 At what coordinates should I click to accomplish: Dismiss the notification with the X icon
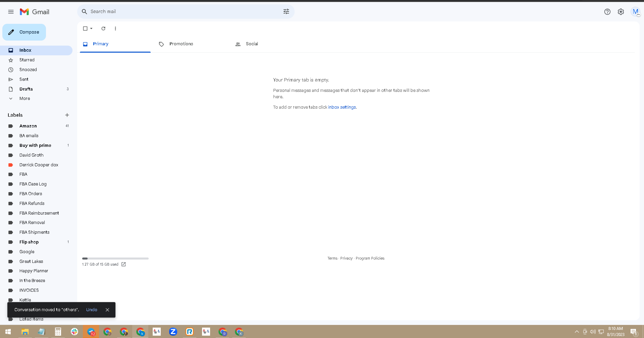107,310
